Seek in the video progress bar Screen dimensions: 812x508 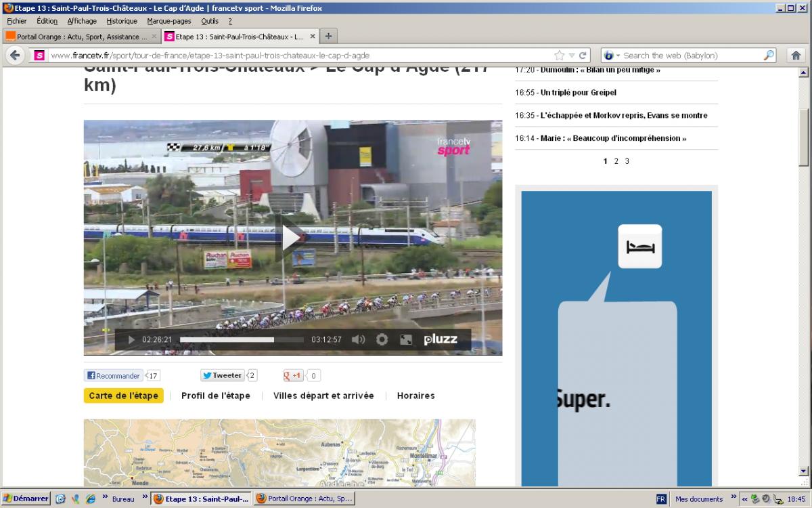pos(242,340)
